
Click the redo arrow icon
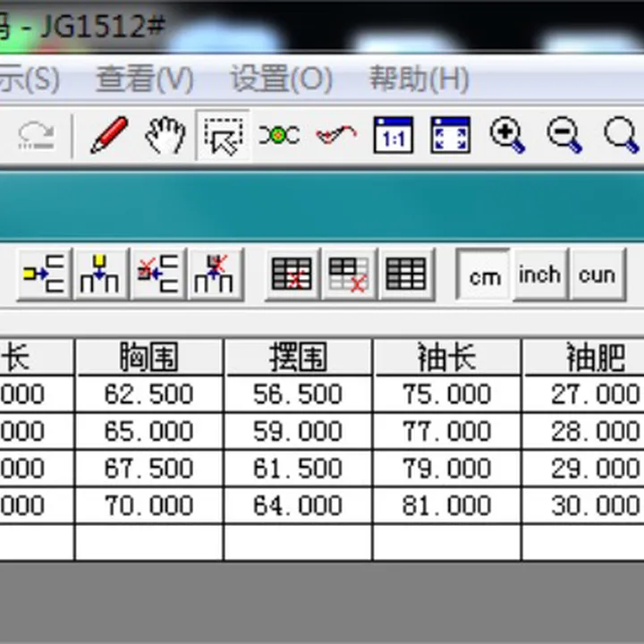(x=36, y=136)
